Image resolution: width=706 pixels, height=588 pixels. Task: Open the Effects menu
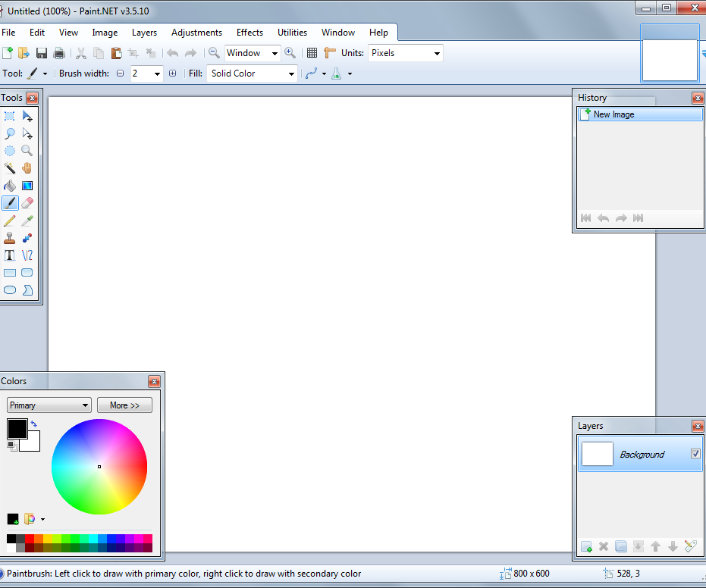pyautogui.click(x=249, y=32)
